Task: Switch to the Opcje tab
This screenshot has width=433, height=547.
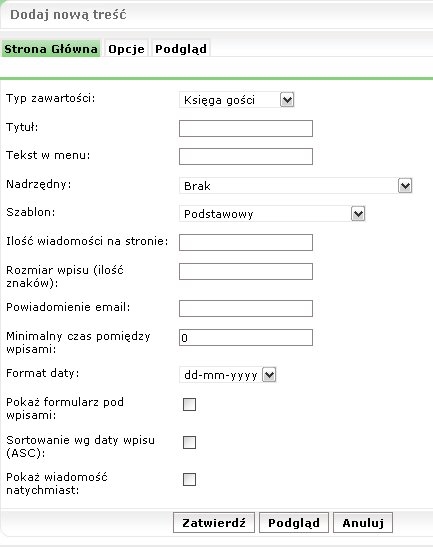Action: 126,49
